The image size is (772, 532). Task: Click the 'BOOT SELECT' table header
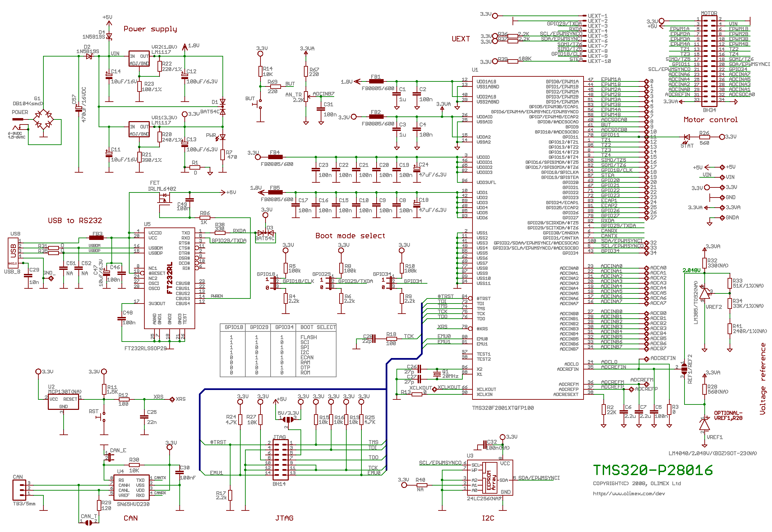coord(318,327)
